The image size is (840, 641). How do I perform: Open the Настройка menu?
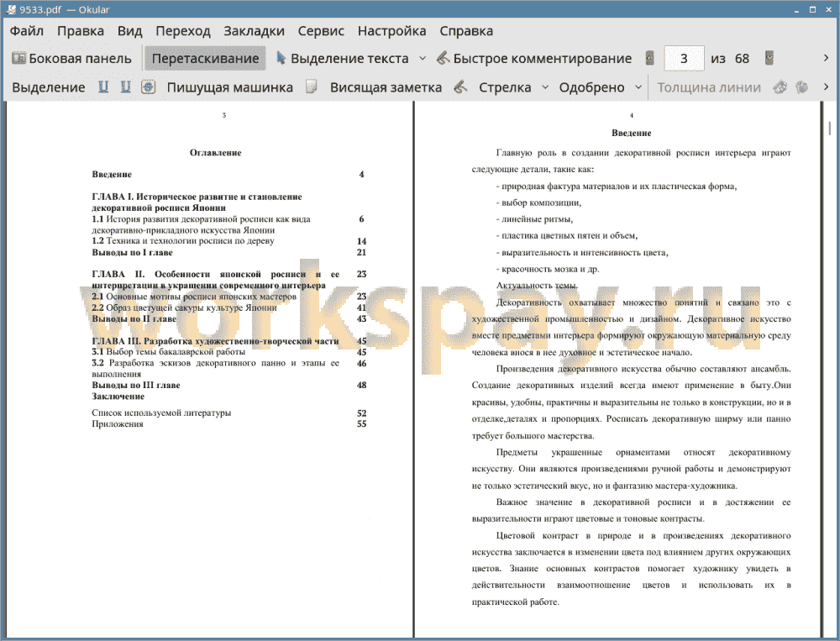(x=391, y=31)
